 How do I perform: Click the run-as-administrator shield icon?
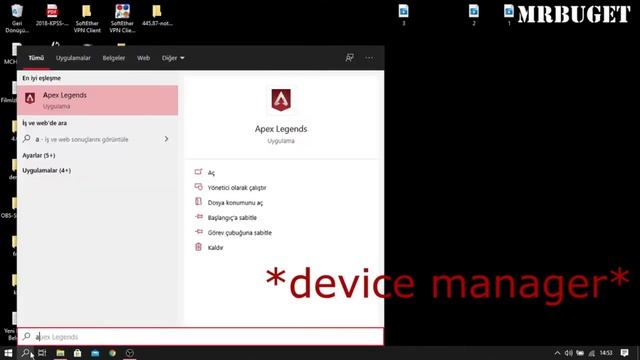pyautogui.click(x=198, y=187)
